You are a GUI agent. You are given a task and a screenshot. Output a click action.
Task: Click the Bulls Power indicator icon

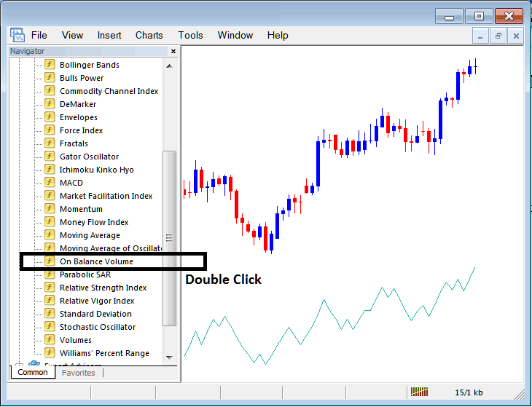click(50, 78)
